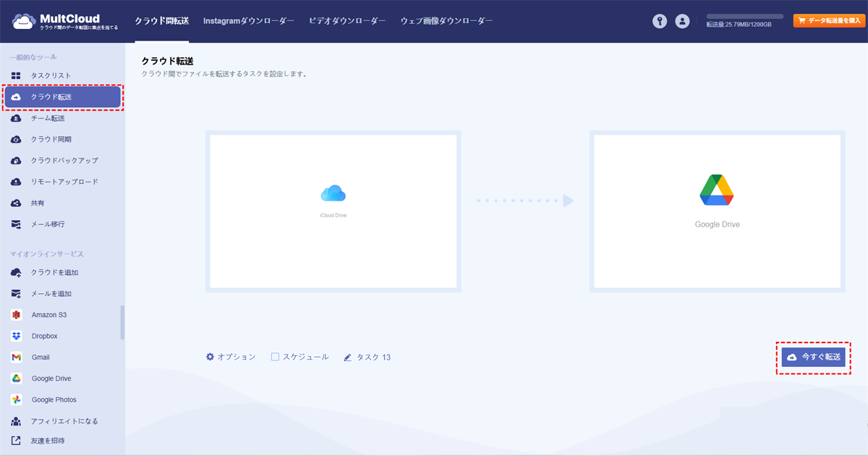Click the メールを追加 icon

point(16,294)
